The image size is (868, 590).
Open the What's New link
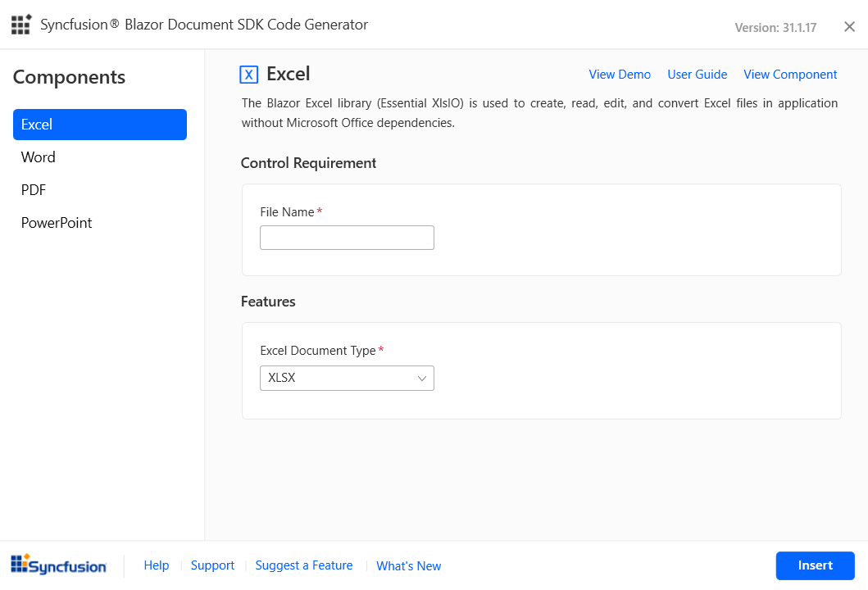408,566
